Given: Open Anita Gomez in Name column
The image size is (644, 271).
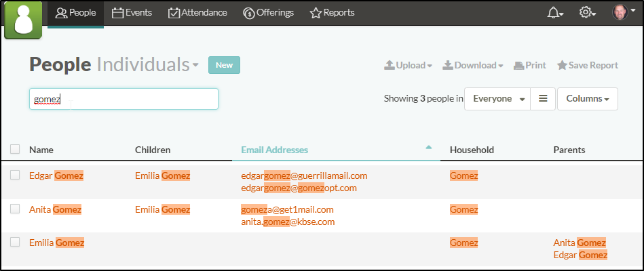Looking at the screenshot, I should (56, 210).
